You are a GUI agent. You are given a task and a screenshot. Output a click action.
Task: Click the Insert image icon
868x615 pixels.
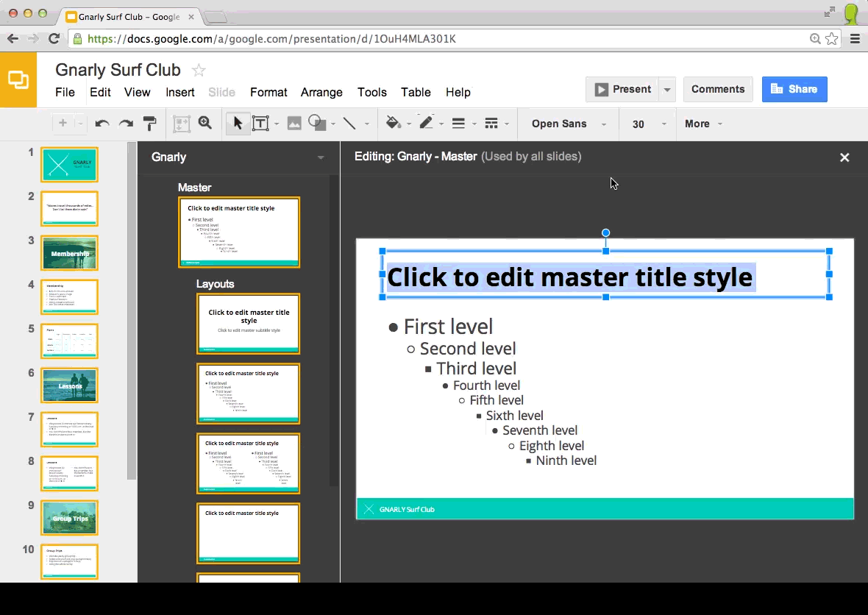[x=294, y=124]
